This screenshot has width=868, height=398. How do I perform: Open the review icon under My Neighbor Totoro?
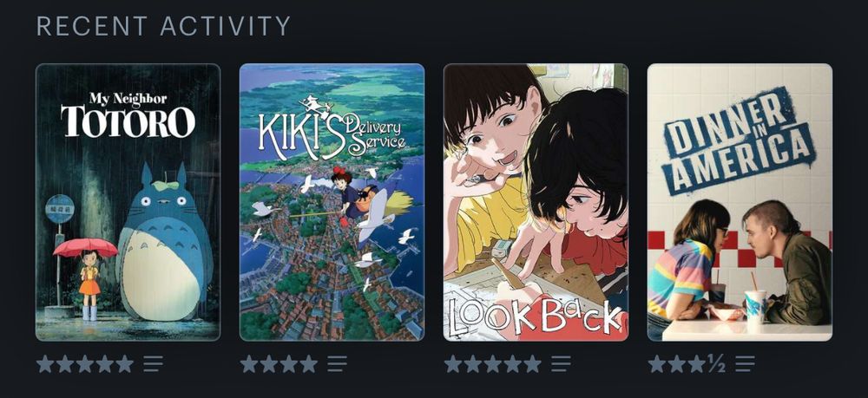tap(154, 363)
